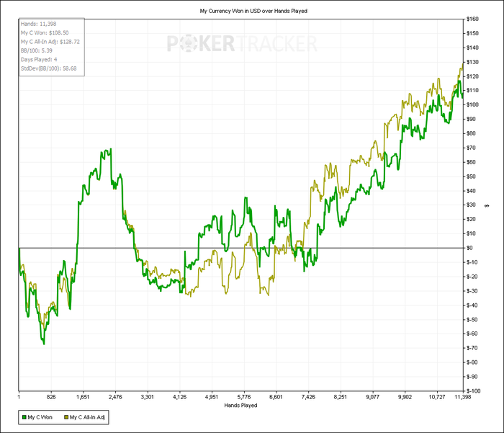Click the '826' x-axis tick label
Viewport: 504px width, 433px height.
pyautogui.click(x=51, y=397)
